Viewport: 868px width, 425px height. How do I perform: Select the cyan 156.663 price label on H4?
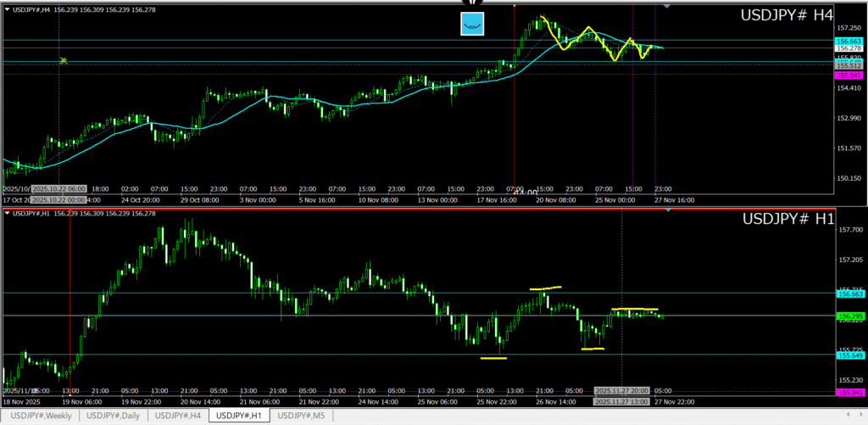(x=849, y=41)
